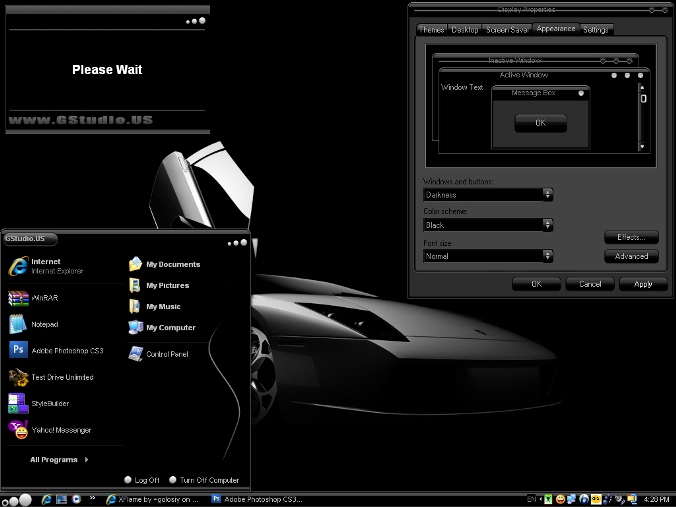676x507 pixels.
Task: Click OK in Display Properties dialog
Action: 536,284
